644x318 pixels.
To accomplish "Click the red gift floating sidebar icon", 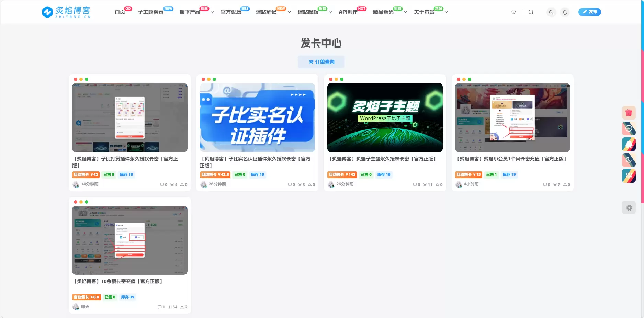I will (629, 112).
